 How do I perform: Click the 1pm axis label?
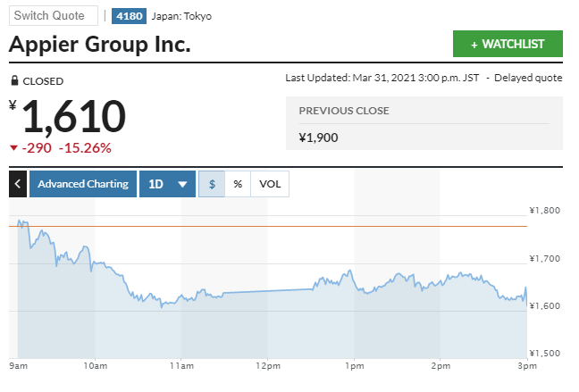(355, 366)
